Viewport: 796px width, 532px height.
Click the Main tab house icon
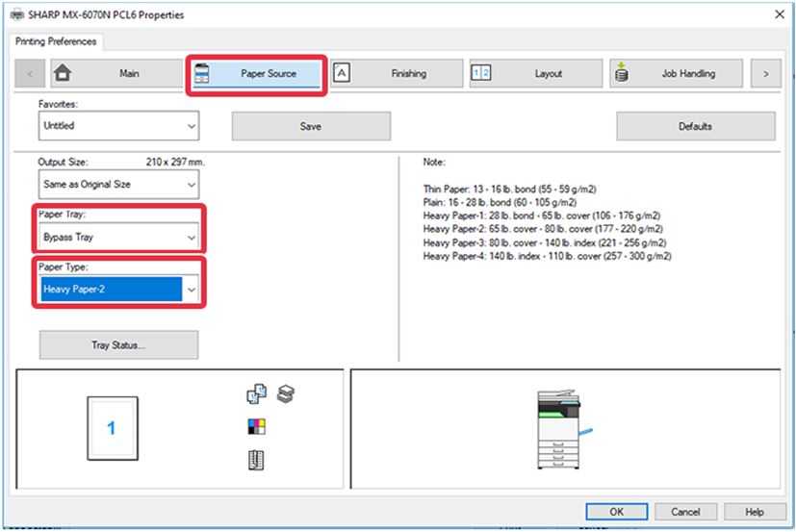click(63, 73)
